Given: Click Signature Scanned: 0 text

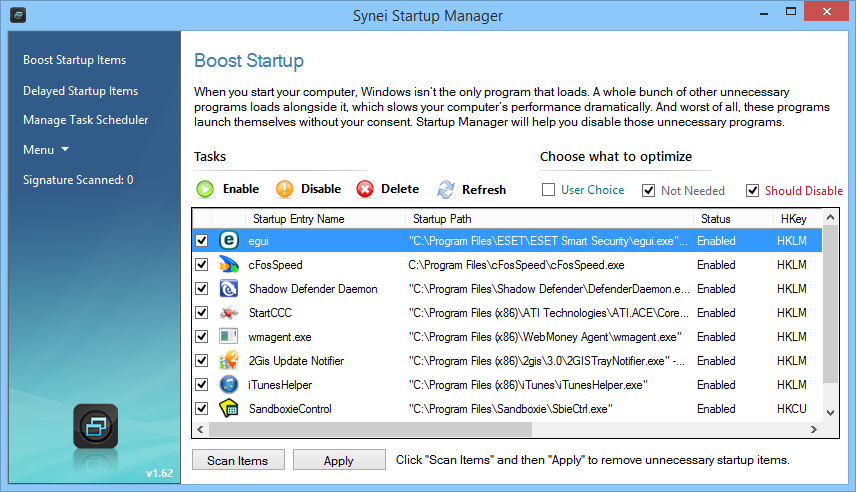Looking at the screenshot, I should [x=78, y=180].
